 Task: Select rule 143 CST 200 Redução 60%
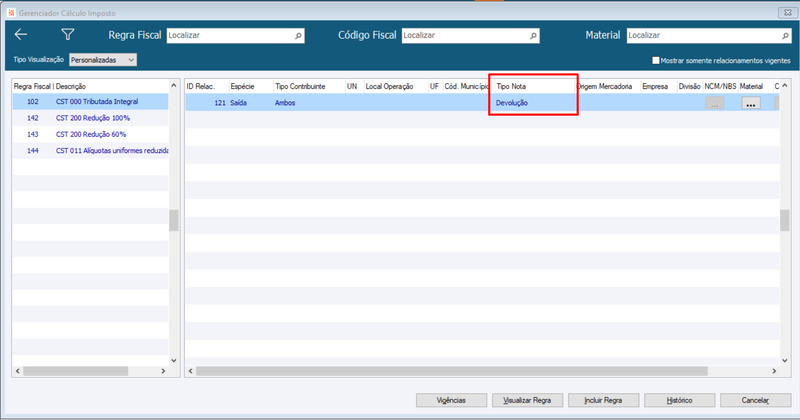(x=90, y=134)
